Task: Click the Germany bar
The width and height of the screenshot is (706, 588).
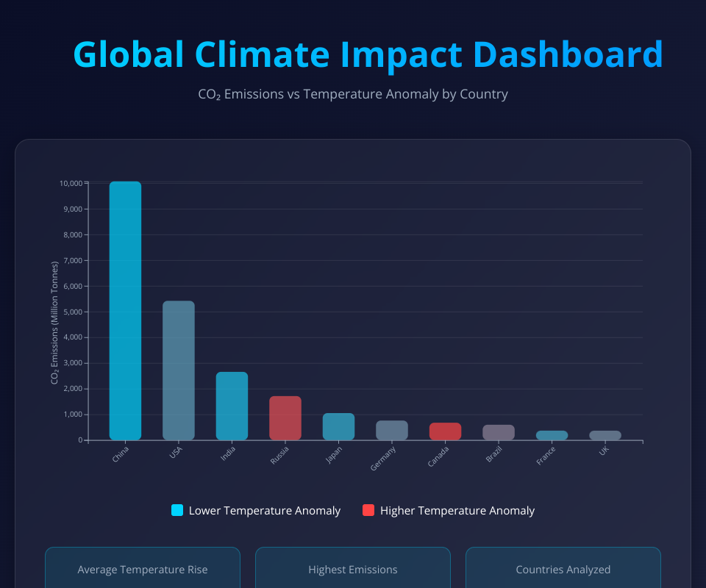Action: pyautogui.click(x=392, y=430)
